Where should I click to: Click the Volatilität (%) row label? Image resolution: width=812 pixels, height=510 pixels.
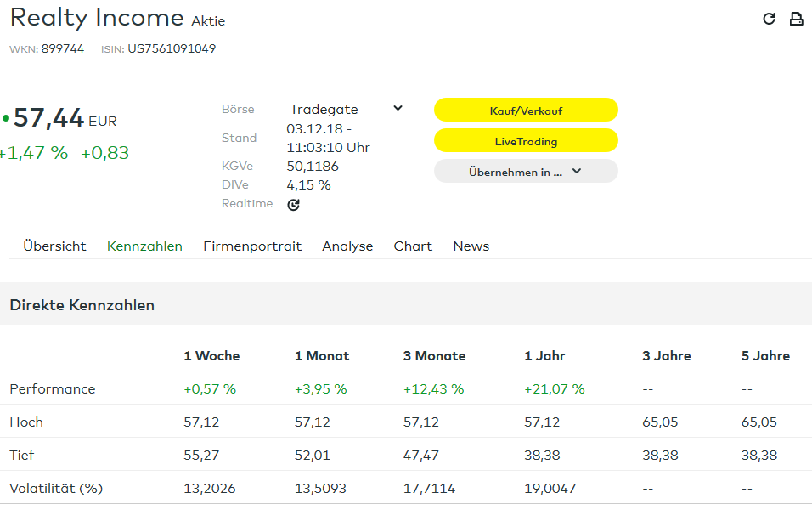(x=56, y=489)
